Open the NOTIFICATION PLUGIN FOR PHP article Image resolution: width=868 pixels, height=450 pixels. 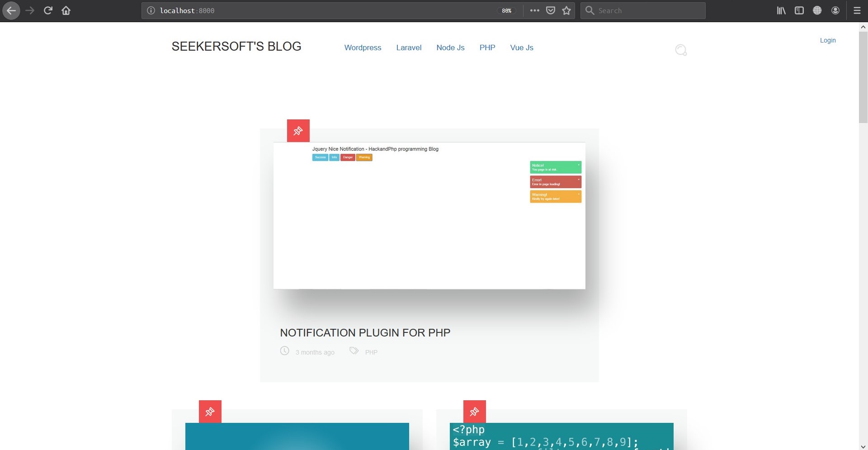365,332
